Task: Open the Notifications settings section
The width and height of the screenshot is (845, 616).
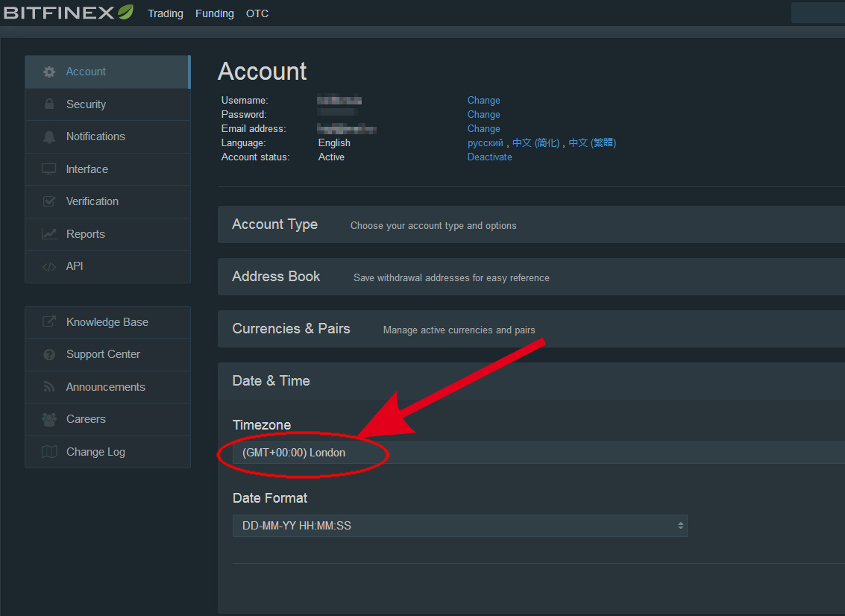Action: click(108, 137)
